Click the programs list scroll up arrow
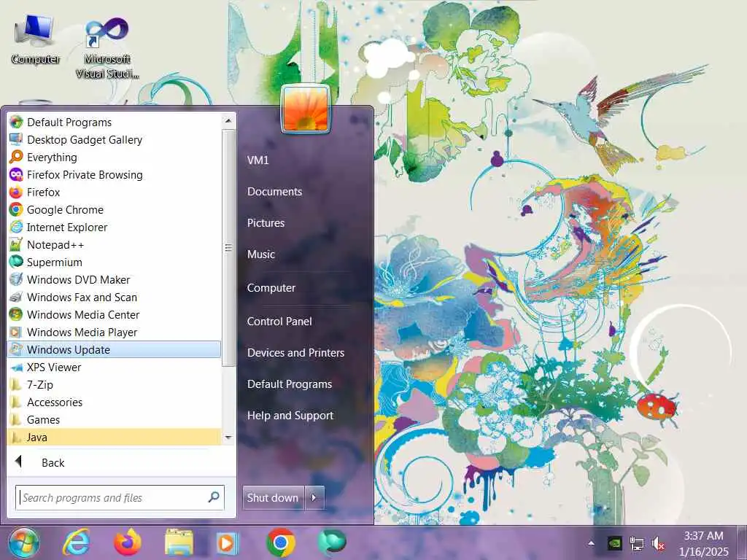This screenshot has height=560, width=747. (x=228, y=121)
